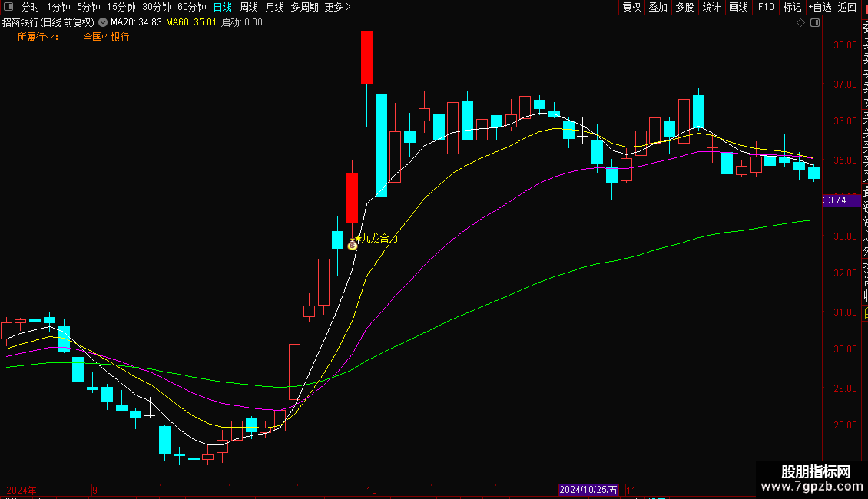This screenshot has height=499, width=868.
Task: Select the 日线 daily chart tab
Action: [x=223, y=7]
